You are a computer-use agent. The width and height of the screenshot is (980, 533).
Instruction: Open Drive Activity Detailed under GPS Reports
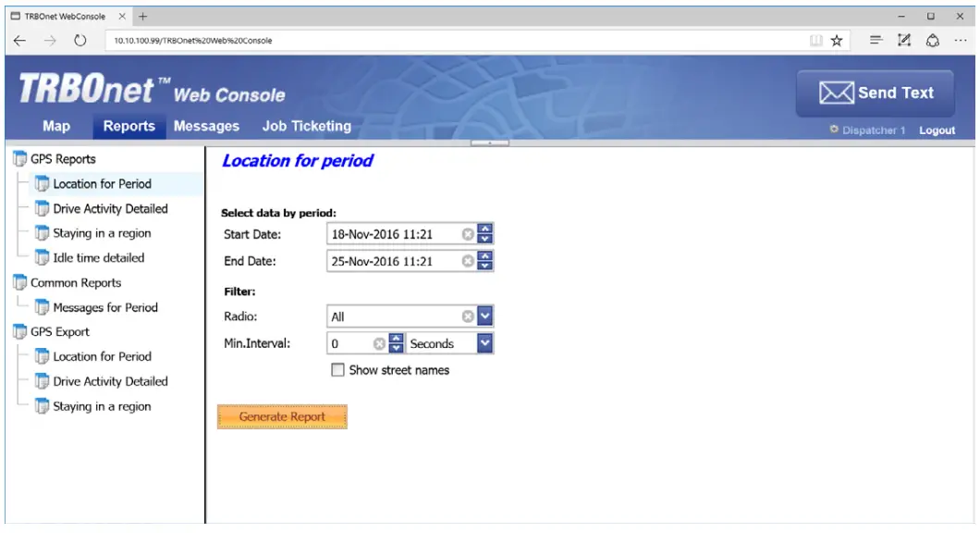point(110,208)
